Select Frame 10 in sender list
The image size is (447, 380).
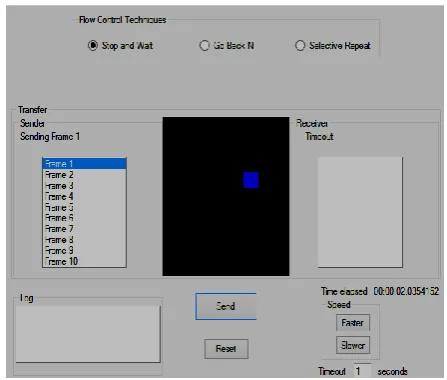click(x=84, y=261)
